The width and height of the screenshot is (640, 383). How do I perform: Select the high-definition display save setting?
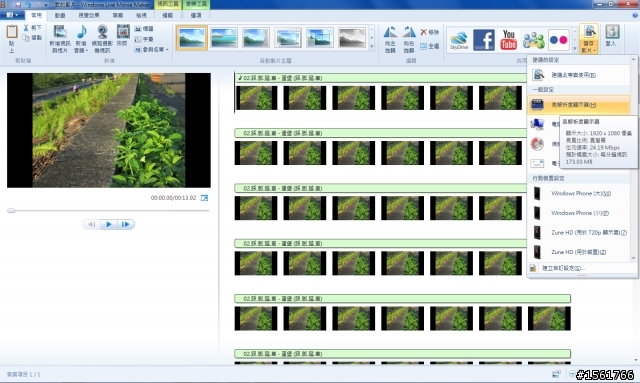coord(579,105)
